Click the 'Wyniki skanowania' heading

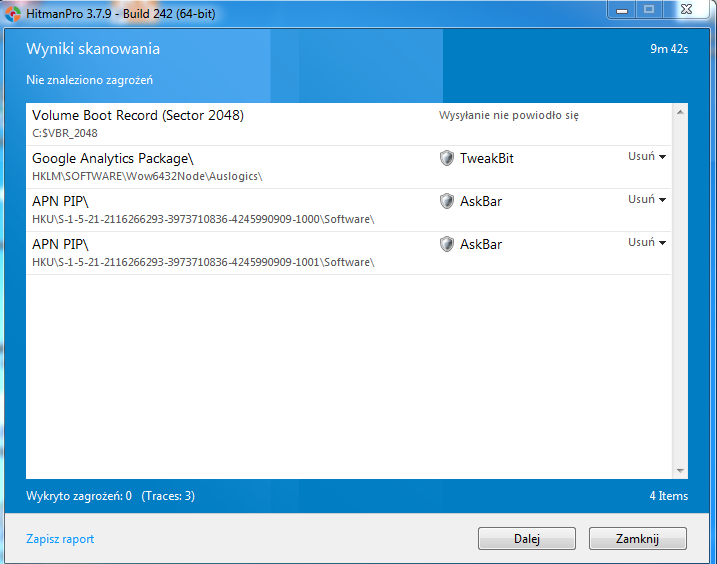coord(93,48)
